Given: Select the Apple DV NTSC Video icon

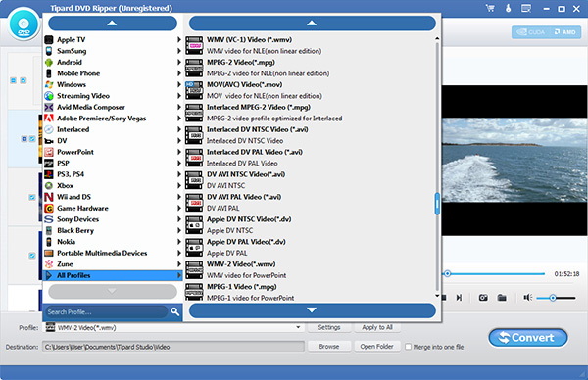Looking at the screenshot, I should click(194, 225).
